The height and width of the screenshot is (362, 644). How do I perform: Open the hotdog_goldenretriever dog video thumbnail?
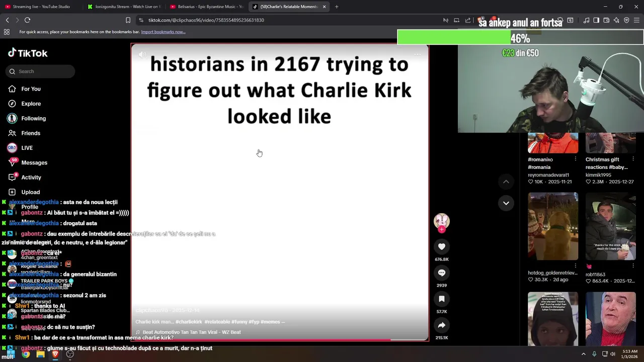(553, 226)
